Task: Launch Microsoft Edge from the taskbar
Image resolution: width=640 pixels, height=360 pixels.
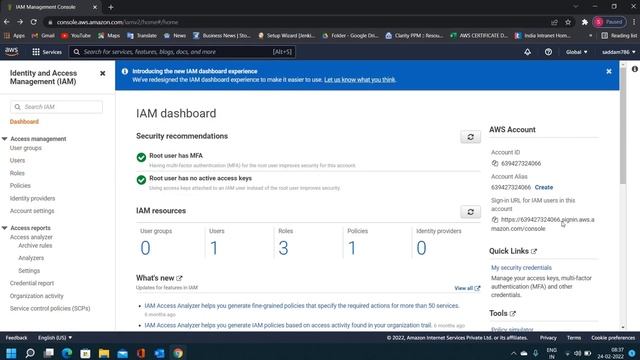Action: tap(67, 353)
